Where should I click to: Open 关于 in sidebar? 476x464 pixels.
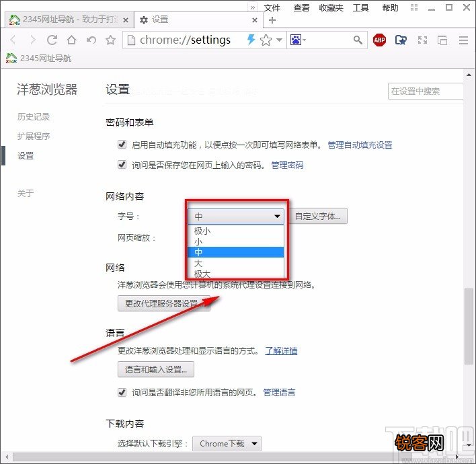point(26,193)
